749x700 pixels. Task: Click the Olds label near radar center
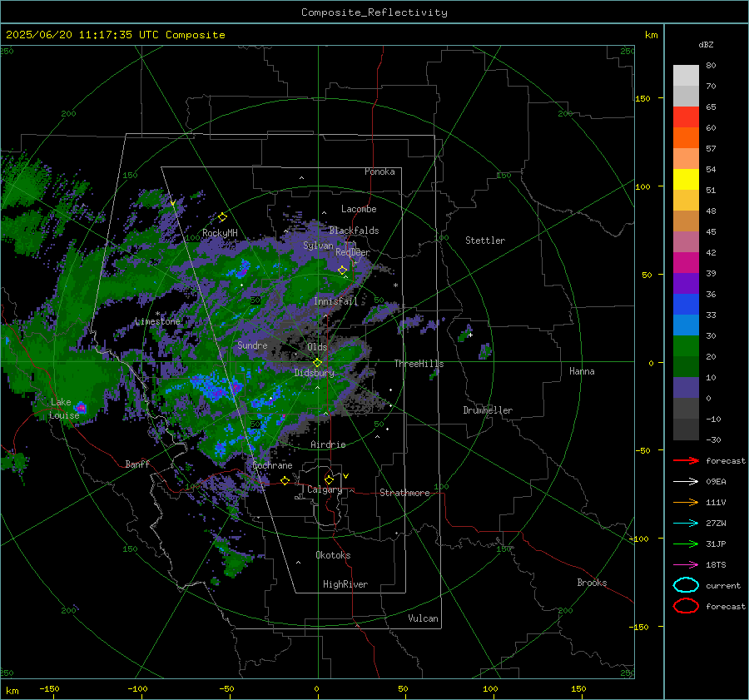pos(317,347)
